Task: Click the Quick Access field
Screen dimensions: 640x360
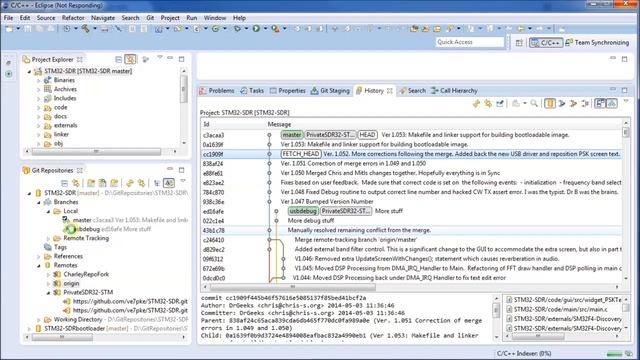Action: (x=470, y=42)
